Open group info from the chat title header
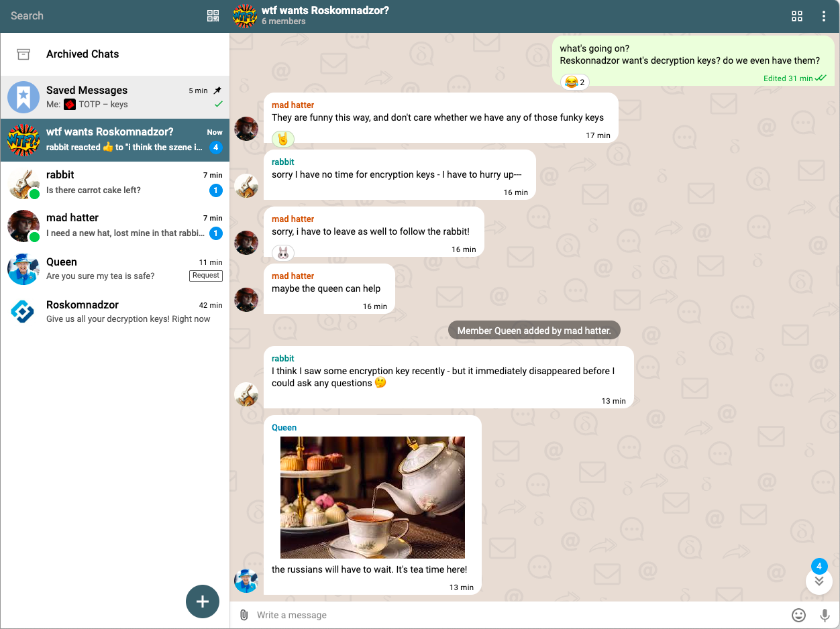 [325, 11]
